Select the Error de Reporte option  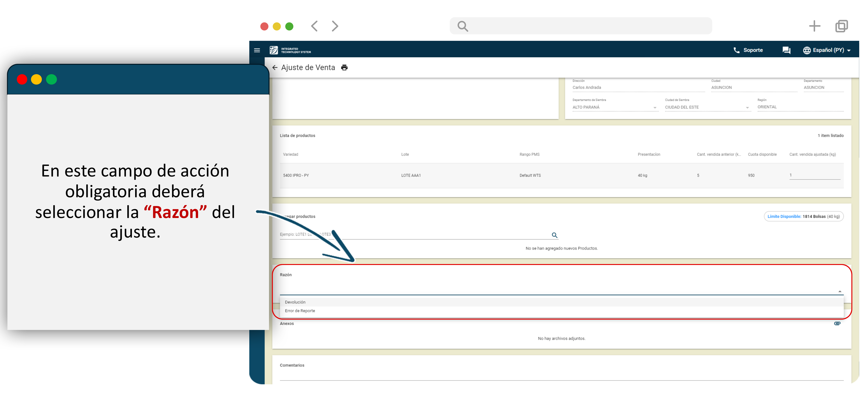tap(300, 311)
